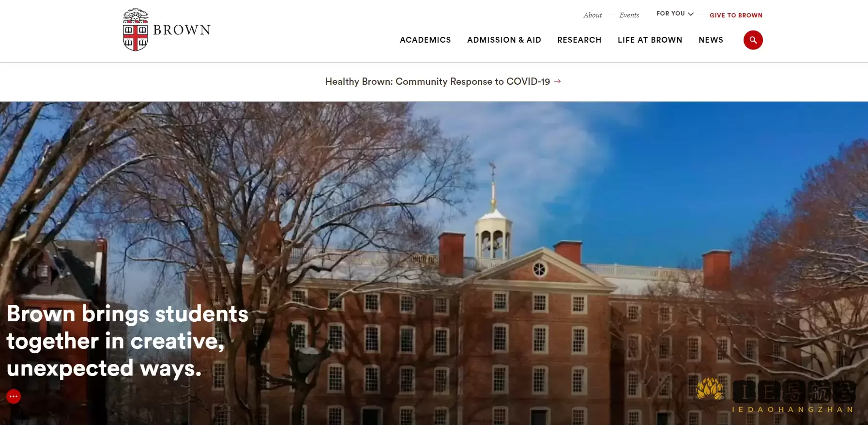Open the Admission & Aid menu
Image resolution: width=868 pixels, height=425 pixels.
click(504, 40)
